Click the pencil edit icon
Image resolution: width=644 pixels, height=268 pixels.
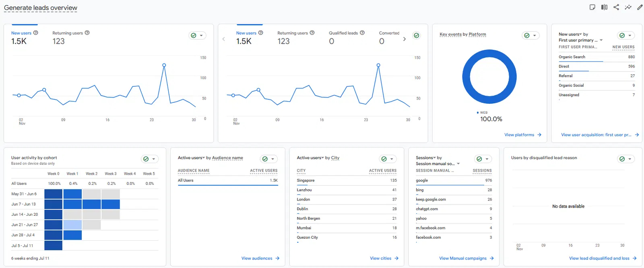[640, 7]
